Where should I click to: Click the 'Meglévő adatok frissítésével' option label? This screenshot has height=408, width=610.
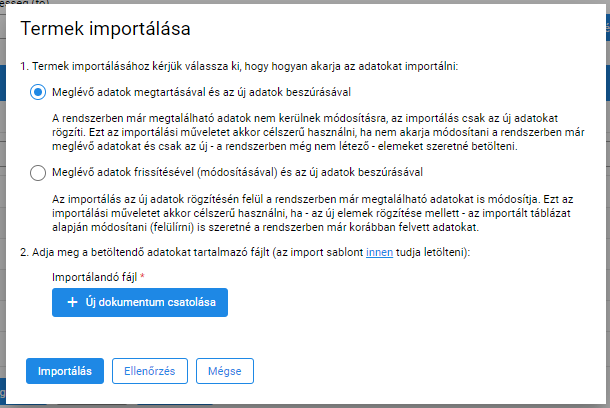[x=237, y=172]
